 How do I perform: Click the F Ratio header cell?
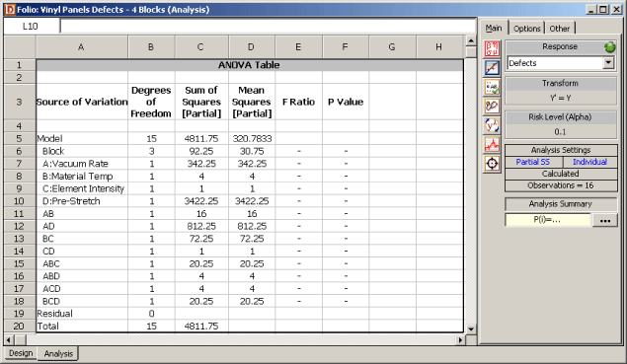click(x=299, y=102)
